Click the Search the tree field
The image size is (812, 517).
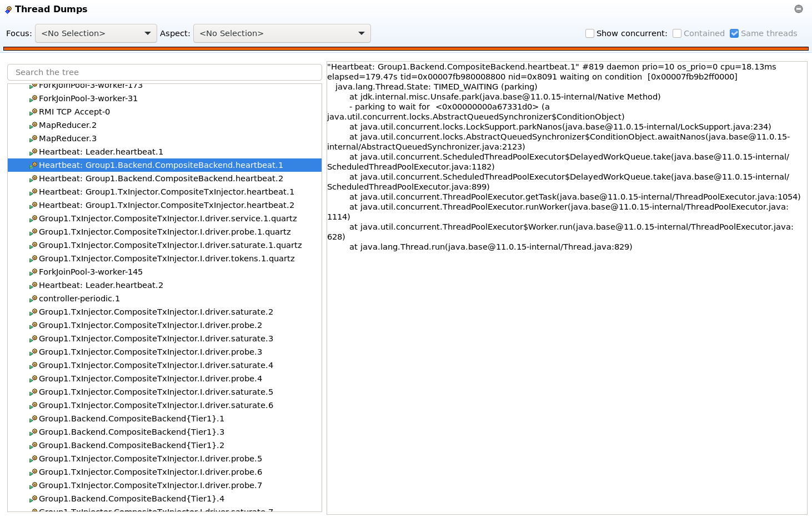tap(164, 72)
